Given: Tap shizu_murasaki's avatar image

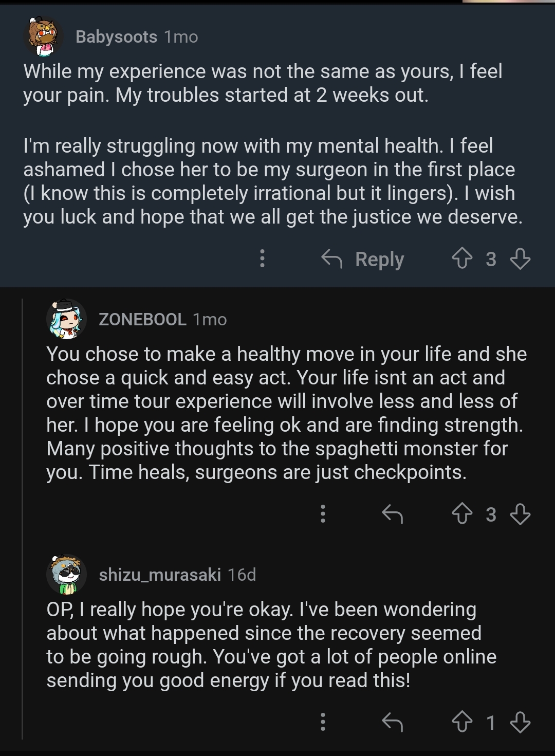Looking at the screenshot, I should (66, 574).
